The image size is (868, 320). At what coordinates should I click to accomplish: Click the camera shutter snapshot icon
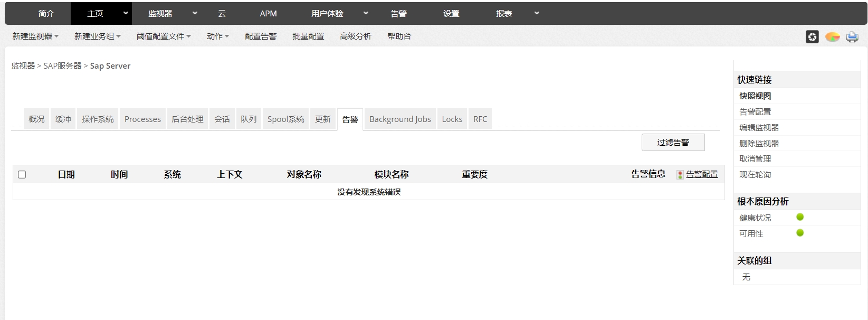[812, 37]
